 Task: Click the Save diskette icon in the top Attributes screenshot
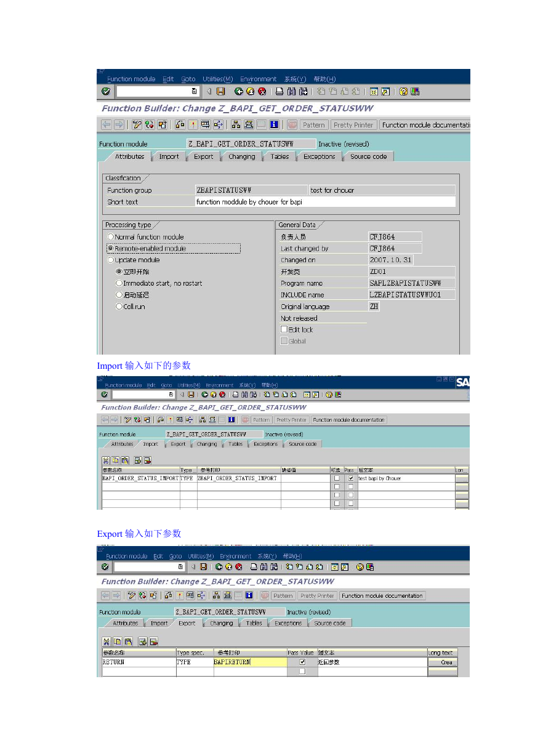(220, 91)
